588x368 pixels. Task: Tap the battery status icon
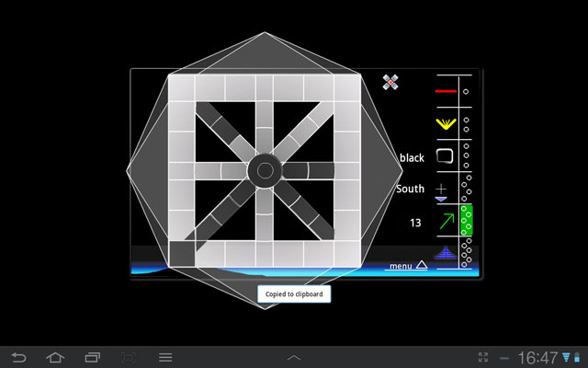577,358
